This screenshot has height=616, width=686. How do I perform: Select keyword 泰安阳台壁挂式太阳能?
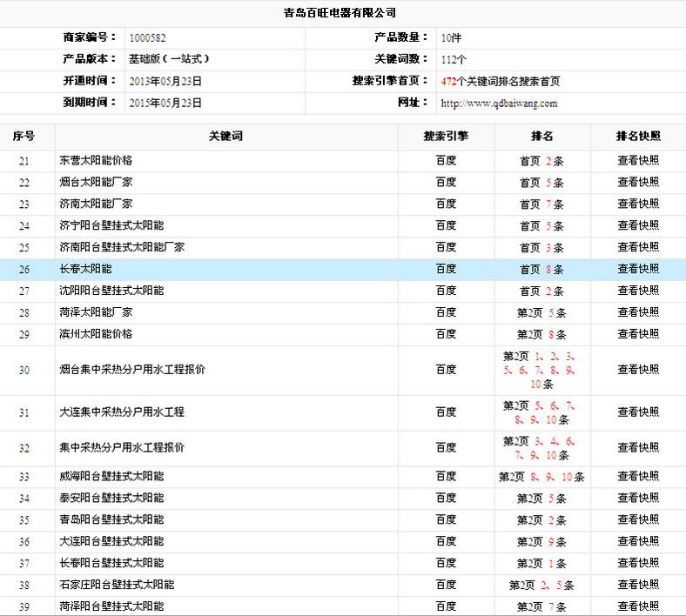point(111,498)
